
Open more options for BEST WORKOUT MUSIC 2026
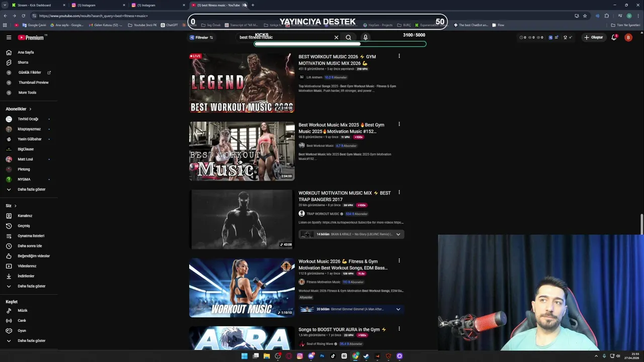click(x=399, y=56)
